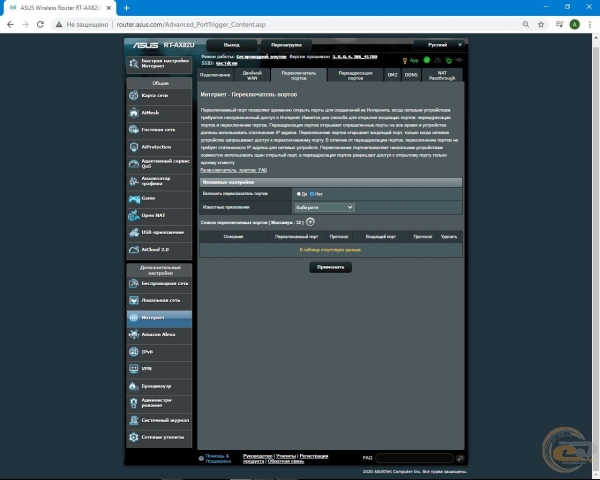Viewport: 600px width, 480px height.
Task: Open the VPN settings
Action: [159, 369]
